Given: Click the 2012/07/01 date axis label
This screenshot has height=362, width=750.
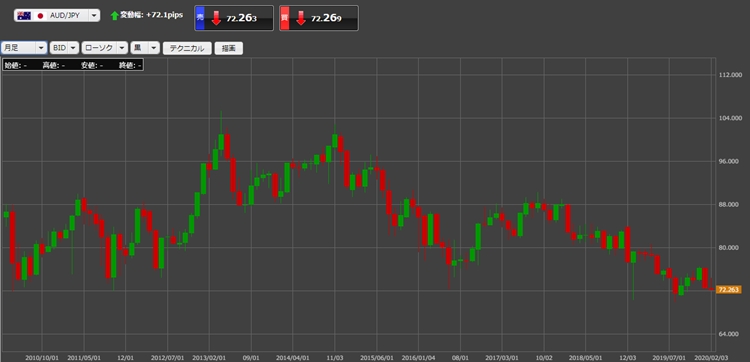Looking at the screenshot, I should 167,357.
